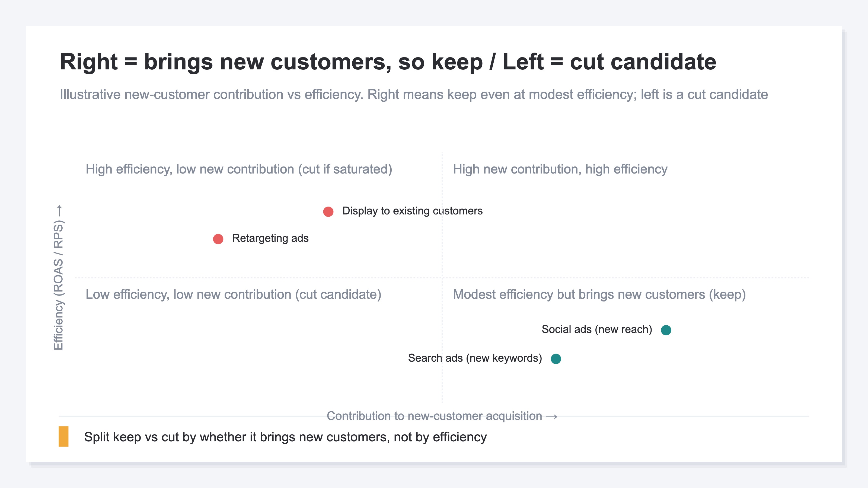Click the red Retargeting ads dot
The image size is (868, 488).
coord(218,239)
